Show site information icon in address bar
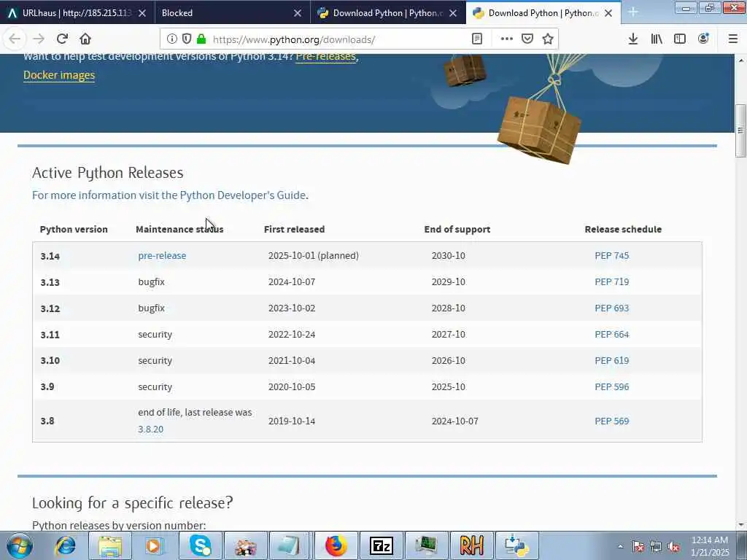This screenshot has height=560, width=747. (x=172, y=39)
